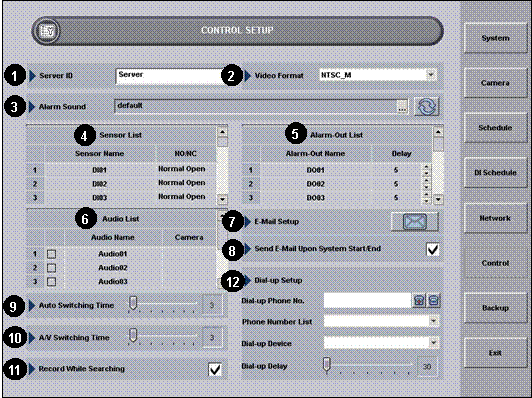Select alarm-out name BO01
Screen dimensions: 532x398
pyautogui.click(x=316, y=170)
